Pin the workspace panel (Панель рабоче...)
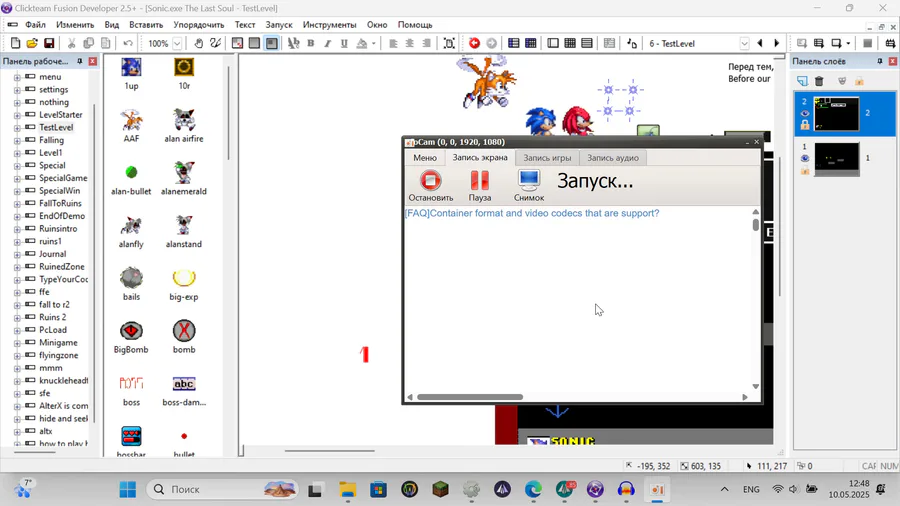Screen dimensions: 900x506 point(79,61)
